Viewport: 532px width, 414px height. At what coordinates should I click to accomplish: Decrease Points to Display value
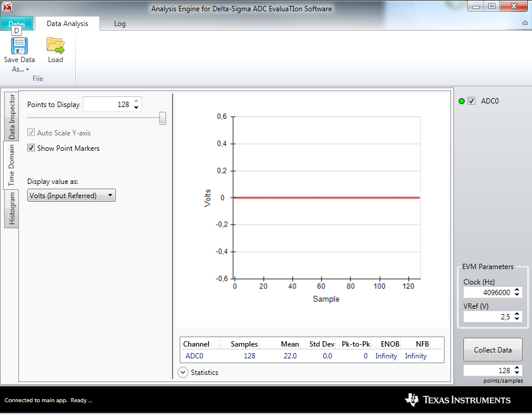[136, 107]
